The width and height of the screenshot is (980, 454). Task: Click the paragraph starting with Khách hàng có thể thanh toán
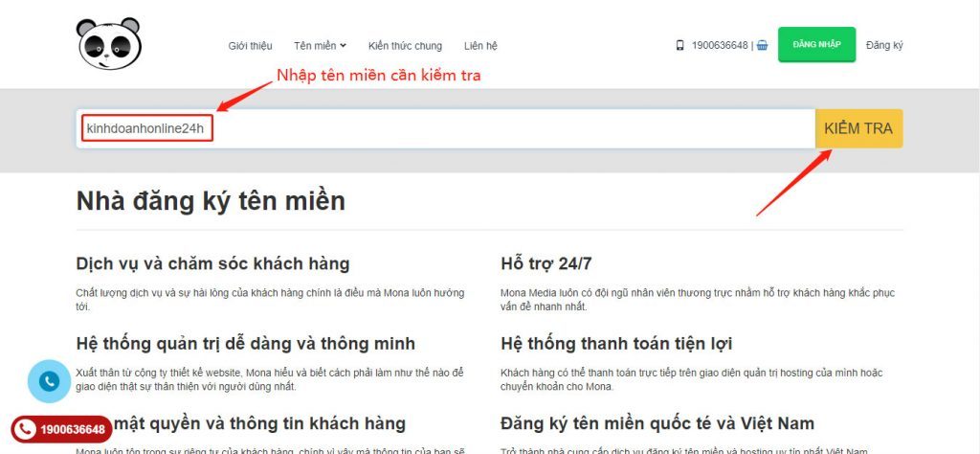(x=691, y=379)
